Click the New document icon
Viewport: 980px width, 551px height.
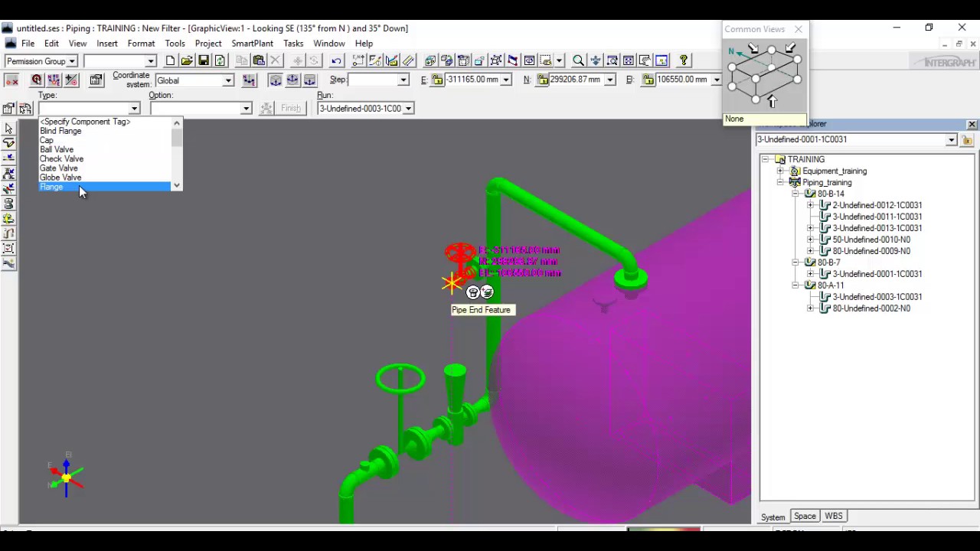coord(170,60)
